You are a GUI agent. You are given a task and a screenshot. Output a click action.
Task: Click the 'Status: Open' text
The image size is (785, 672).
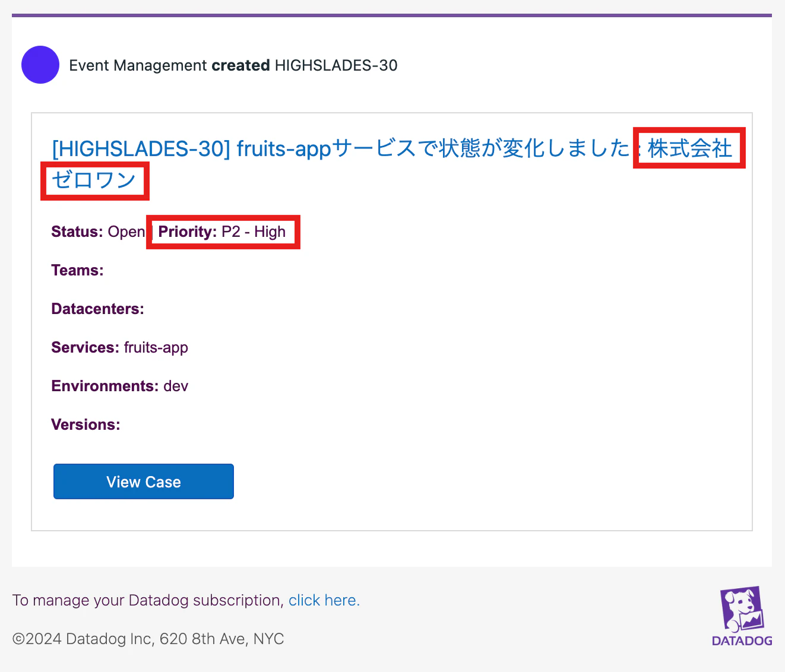98,232
